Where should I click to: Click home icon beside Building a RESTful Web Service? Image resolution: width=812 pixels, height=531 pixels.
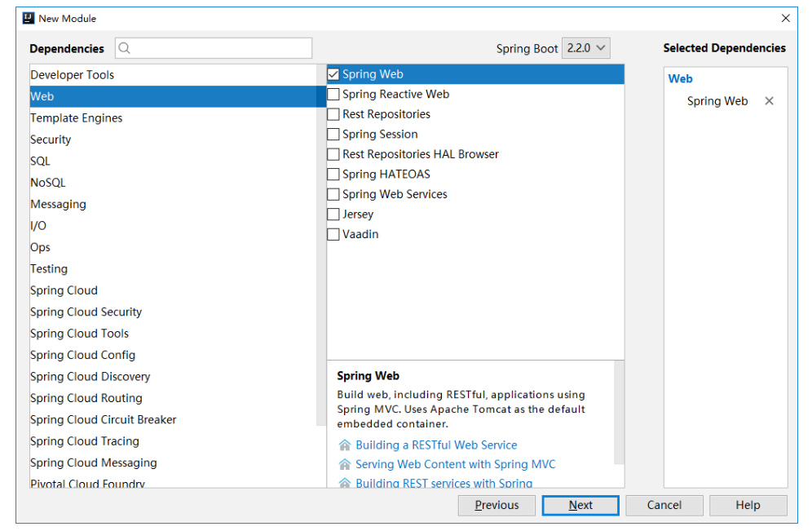click(x=345, y=445)
